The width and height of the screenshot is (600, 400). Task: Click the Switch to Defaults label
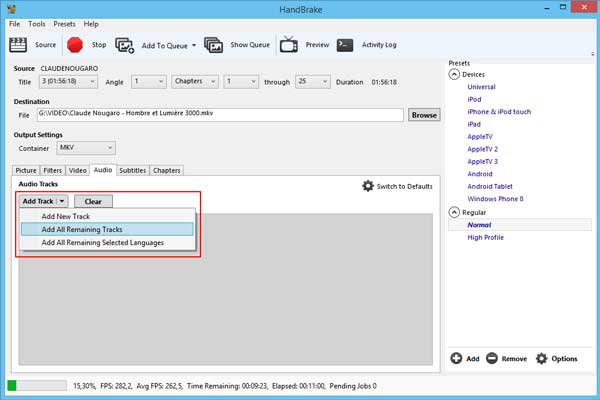coord(404,186)
